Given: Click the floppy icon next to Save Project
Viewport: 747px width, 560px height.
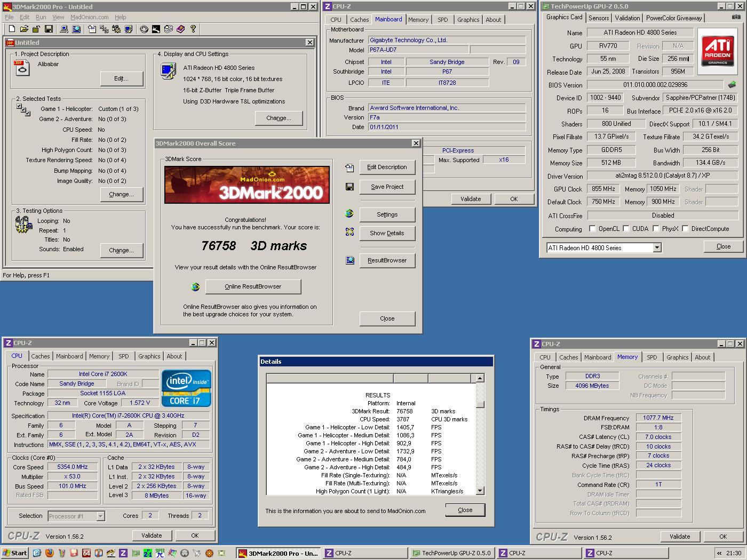Looking at the screenshot, I should point(349,187).
